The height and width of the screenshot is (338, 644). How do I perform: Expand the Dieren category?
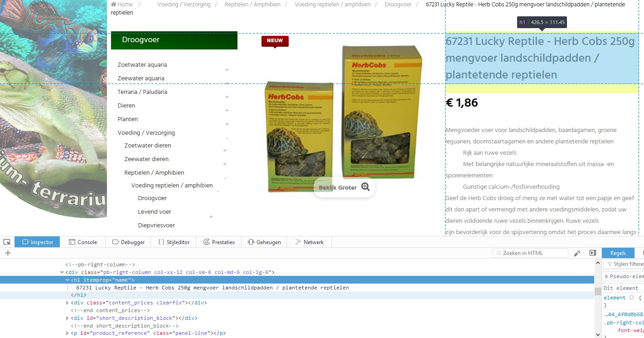coord(227,110)
